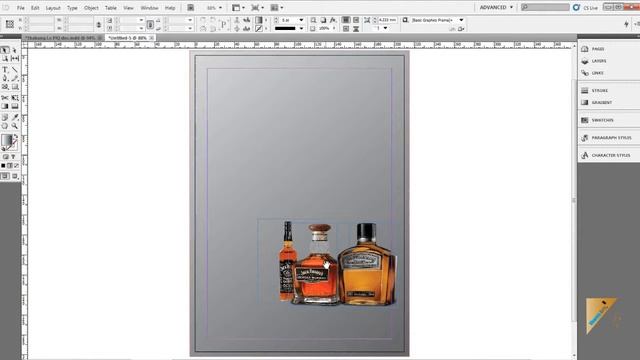Open the File menu
Viewport: 640px width, 360px height.
click(x=20, y=8)
